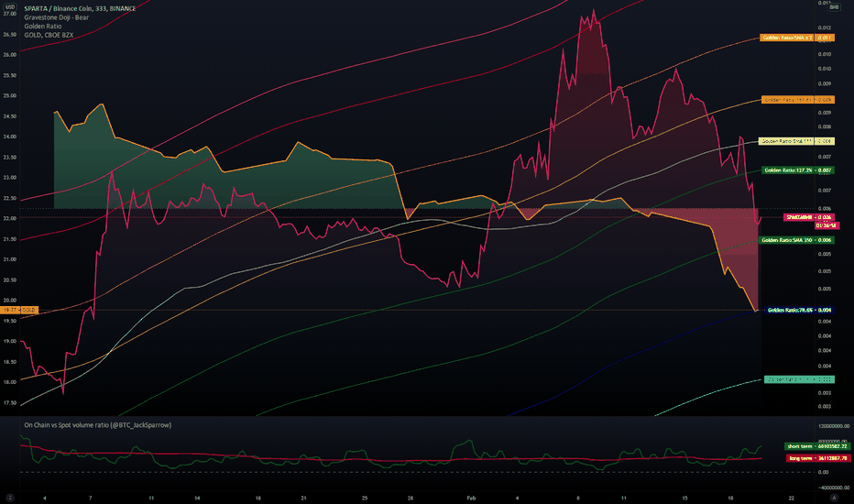Screen dimensions: 854x504
Task: Click the Golden Ratio:127.2% 0.007 label
Action: coord(798,170)
